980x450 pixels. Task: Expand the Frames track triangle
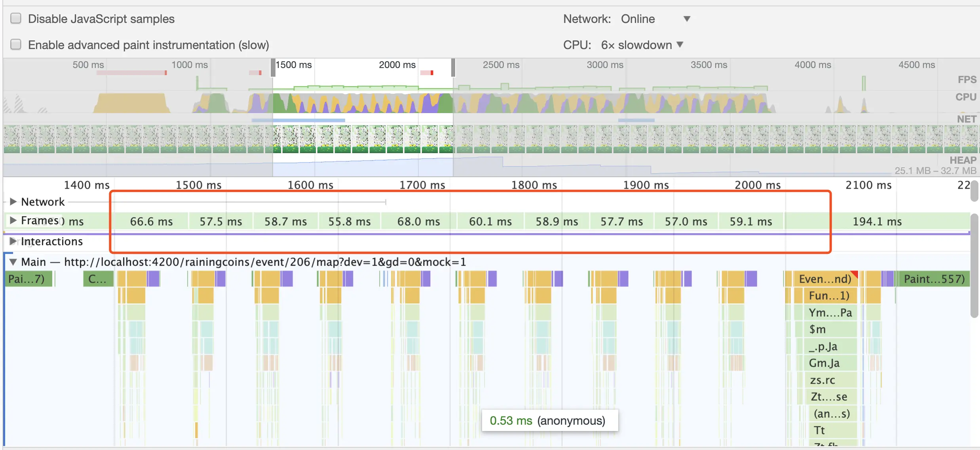tap(13, 220)
